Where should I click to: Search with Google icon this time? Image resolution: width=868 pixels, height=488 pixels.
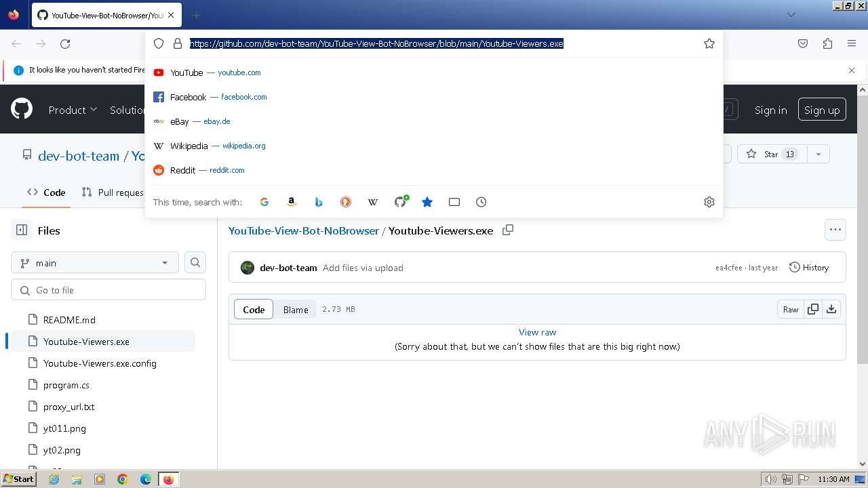coord(264,202)
